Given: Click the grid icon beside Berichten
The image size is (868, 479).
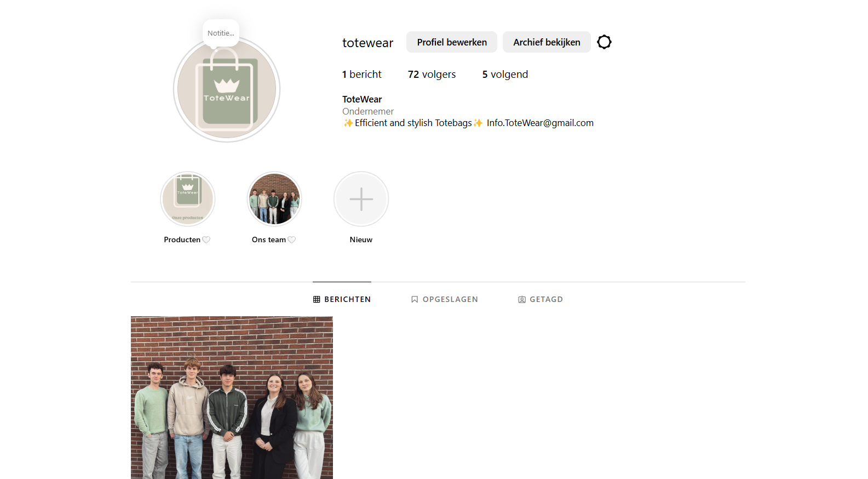Looking at the screenshot, I should [x=317, y=299].
